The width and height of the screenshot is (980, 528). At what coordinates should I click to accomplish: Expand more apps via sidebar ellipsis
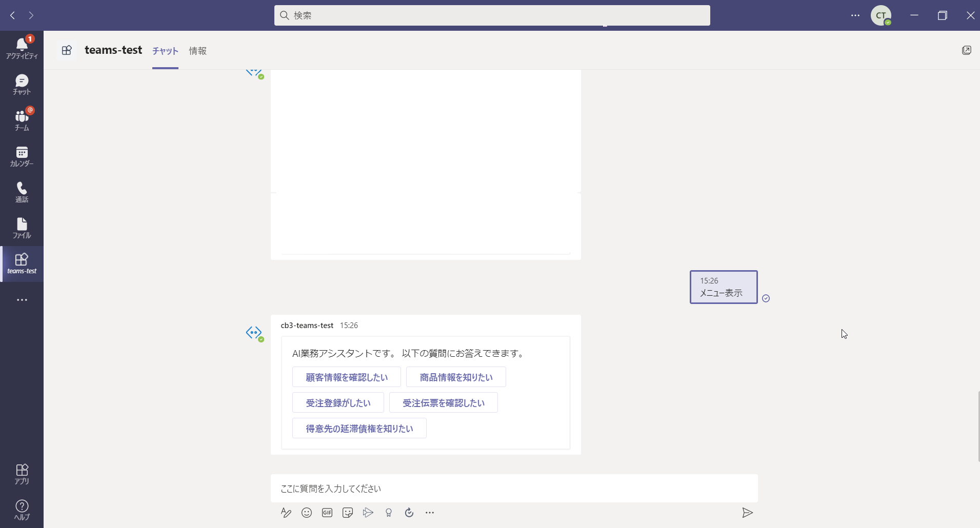coord(22,300)
